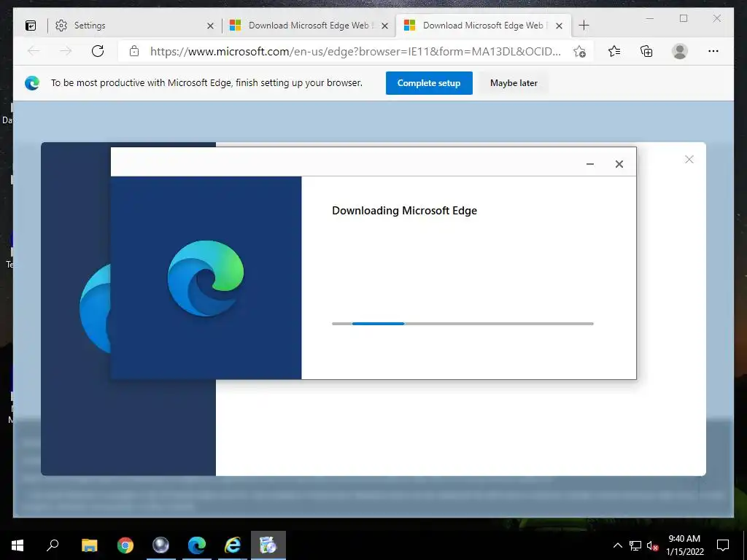Click the Edge logo in setup banner

click(x=32, y=83)
